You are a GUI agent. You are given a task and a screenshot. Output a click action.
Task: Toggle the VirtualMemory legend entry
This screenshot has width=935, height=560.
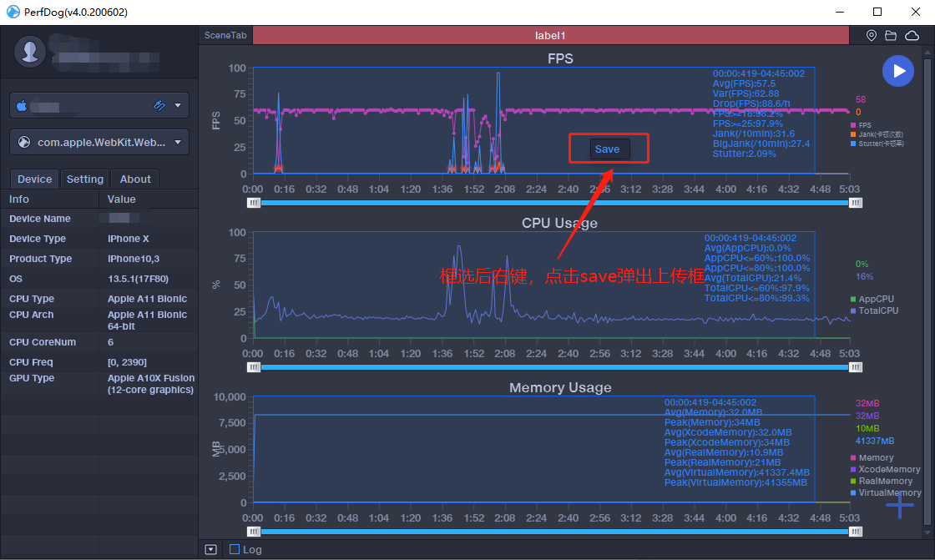click(x=886, y=492)
